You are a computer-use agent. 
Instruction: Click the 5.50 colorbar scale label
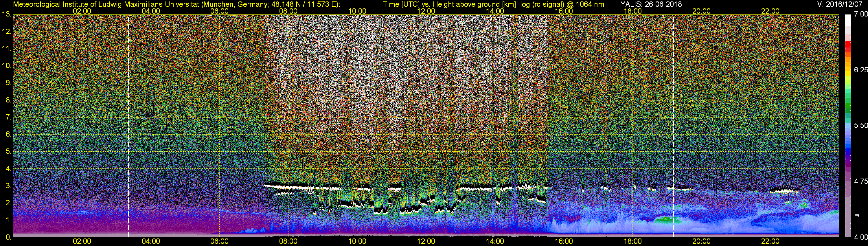pos(860,125)
